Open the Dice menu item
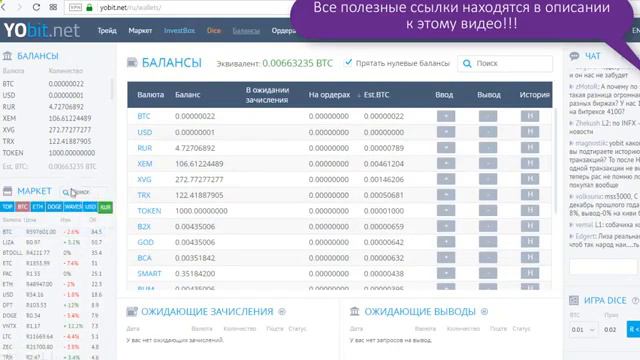 pyautogui.click(x=213, y=31)
